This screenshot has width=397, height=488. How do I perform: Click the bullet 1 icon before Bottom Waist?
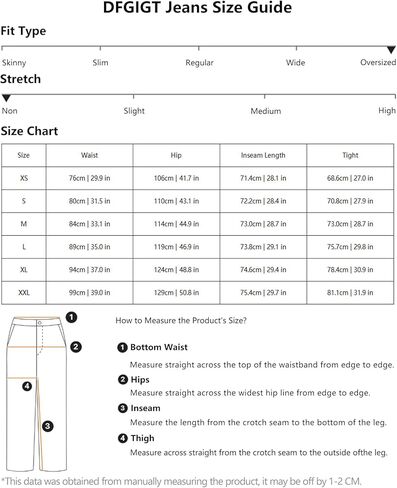coord(122,347)
